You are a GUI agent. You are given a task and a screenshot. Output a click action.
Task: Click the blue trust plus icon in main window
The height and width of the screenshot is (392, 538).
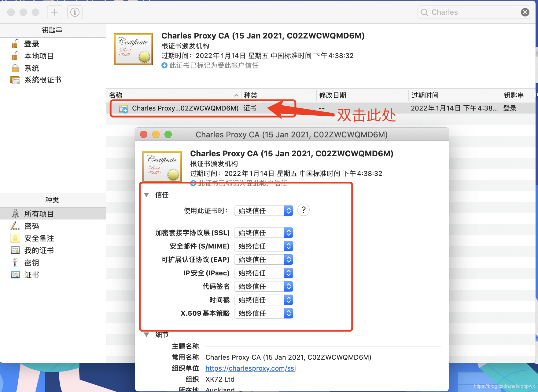pyautogui.click(x=164, y=65)
